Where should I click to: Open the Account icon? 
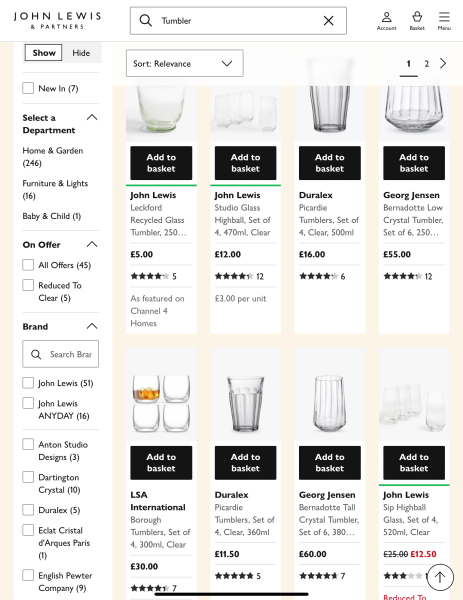tap(386, 21)
